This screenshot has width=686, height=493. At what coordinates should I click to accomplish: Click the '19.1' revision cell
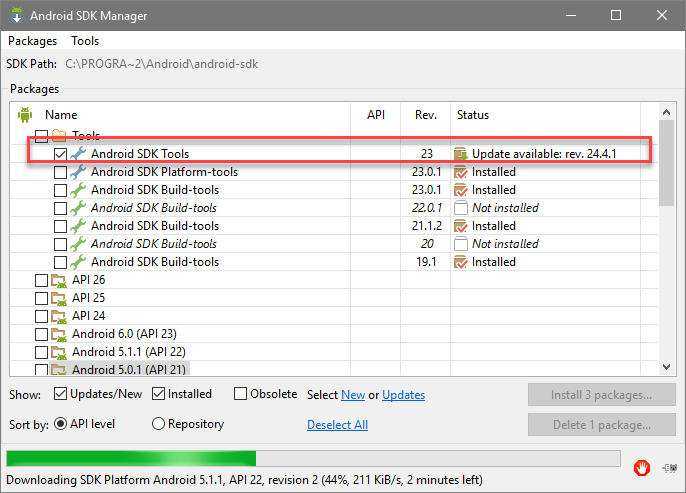click(427, 262)
